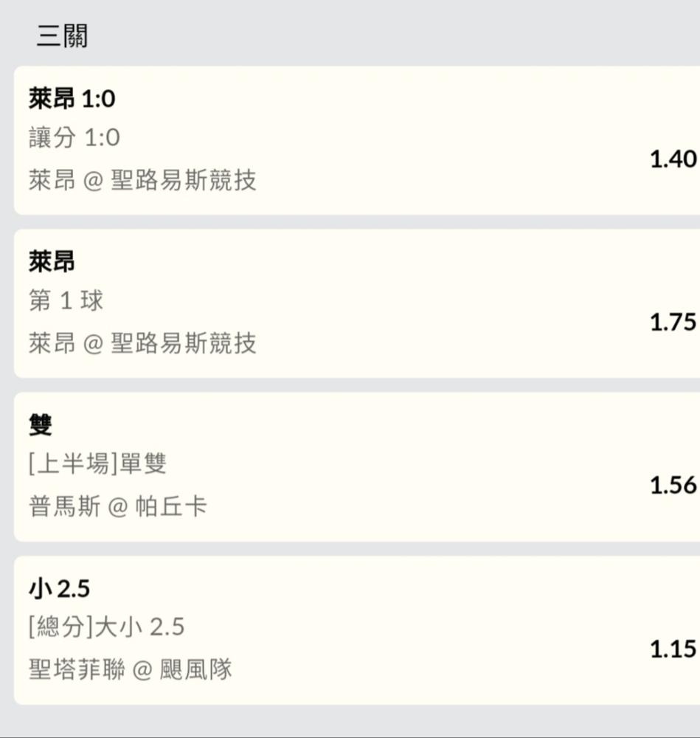Viewport: 700px width, 738px height.
Task: Click the [總分]大小 2.5 bet type label
Action: [106, 627]
